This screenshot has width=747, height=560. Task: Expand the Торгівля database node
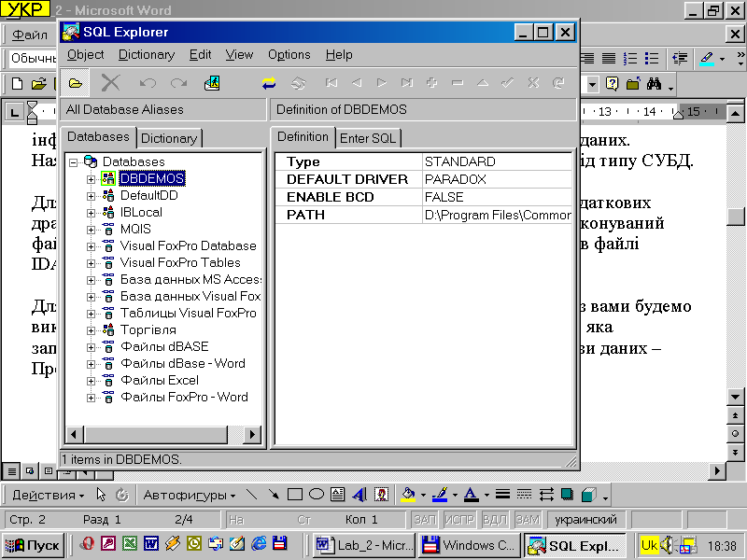[91, 330]
